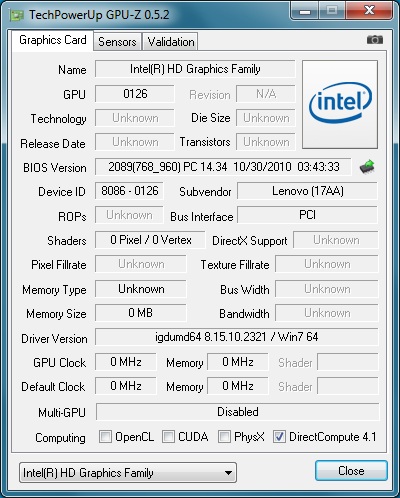Click the ROPs field

pyautogui.click(x=129, y=215)
